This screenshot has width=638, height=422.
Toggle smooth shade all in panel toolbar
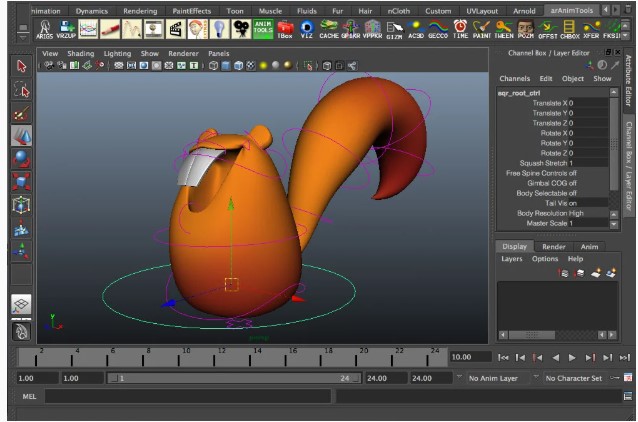226,66
